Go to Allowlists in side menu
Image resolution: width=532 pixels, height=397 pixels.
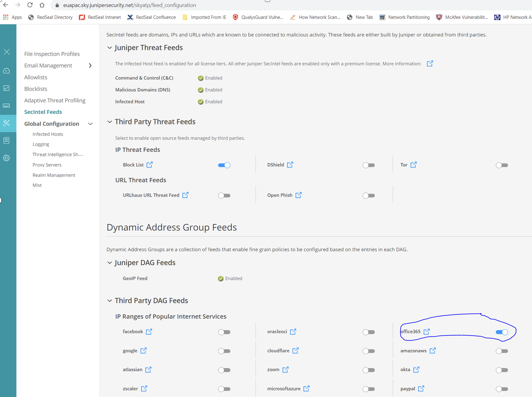[36, 77]
